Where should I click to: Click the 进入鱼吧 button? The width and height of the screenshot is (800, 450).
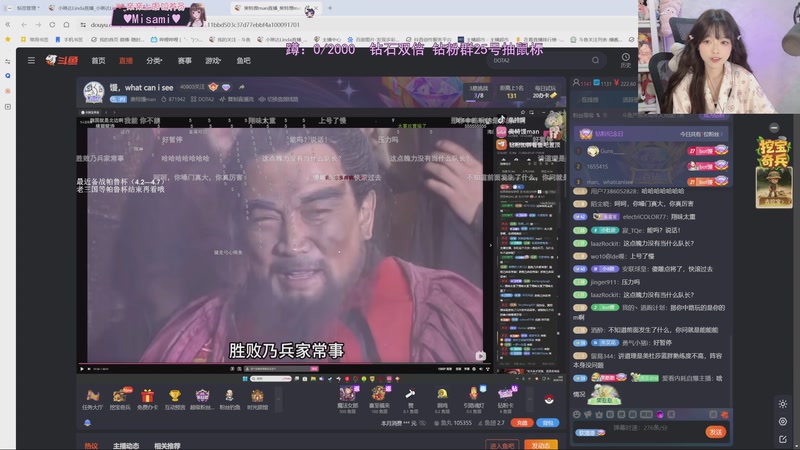pyautogui.click(x=502, y=445)
